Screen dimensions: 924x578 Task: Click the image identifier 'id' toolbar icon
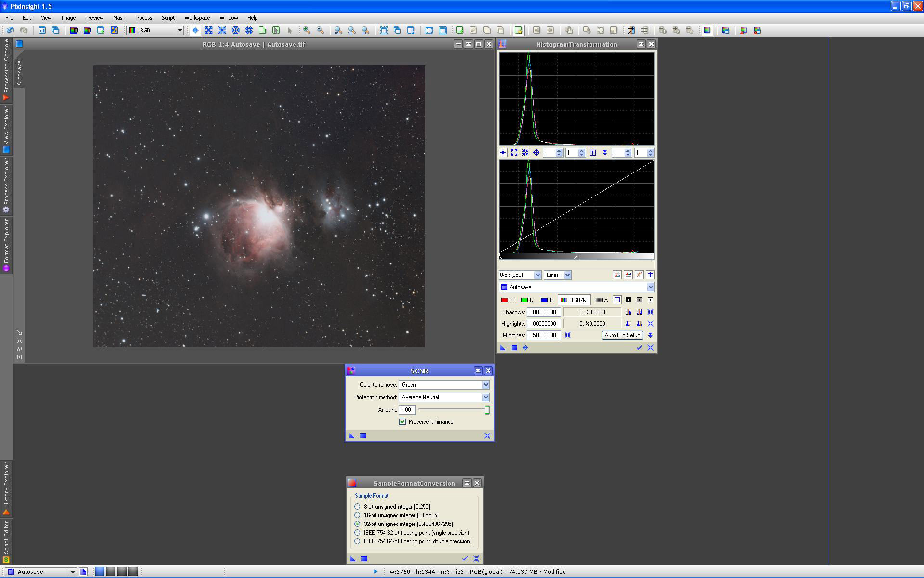[42, 30]
